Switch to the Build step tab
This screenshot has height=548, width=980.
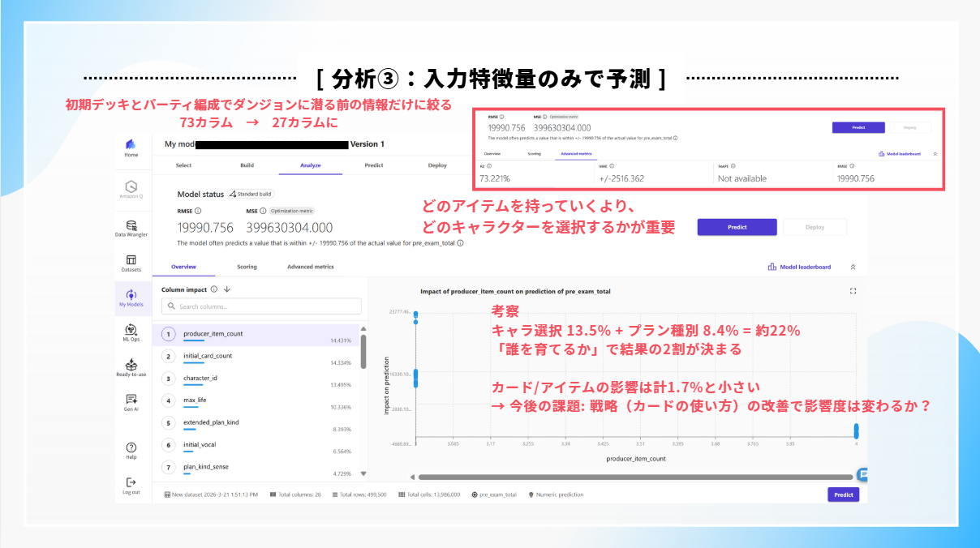247,165
